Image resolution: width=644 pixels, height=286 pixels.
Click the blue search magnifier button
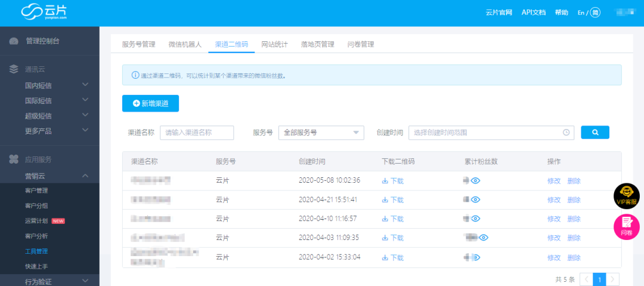595,132
